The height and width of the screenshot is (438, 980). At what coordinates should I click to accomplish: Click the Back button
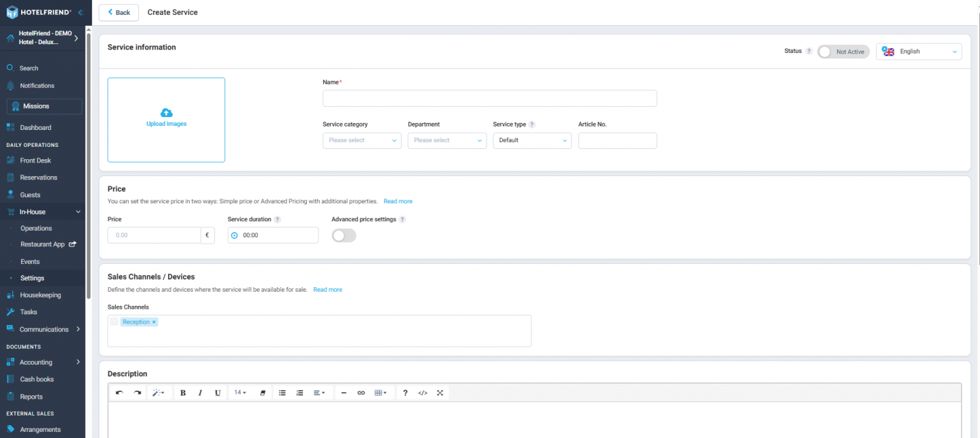118,12
